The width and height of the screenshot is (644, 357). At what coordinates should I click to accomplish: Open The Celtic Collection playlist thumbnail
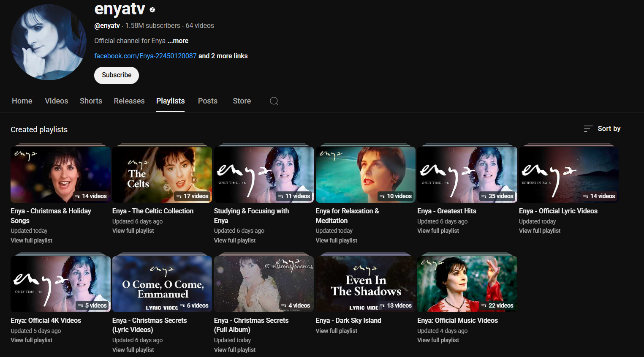click(162, 174)
